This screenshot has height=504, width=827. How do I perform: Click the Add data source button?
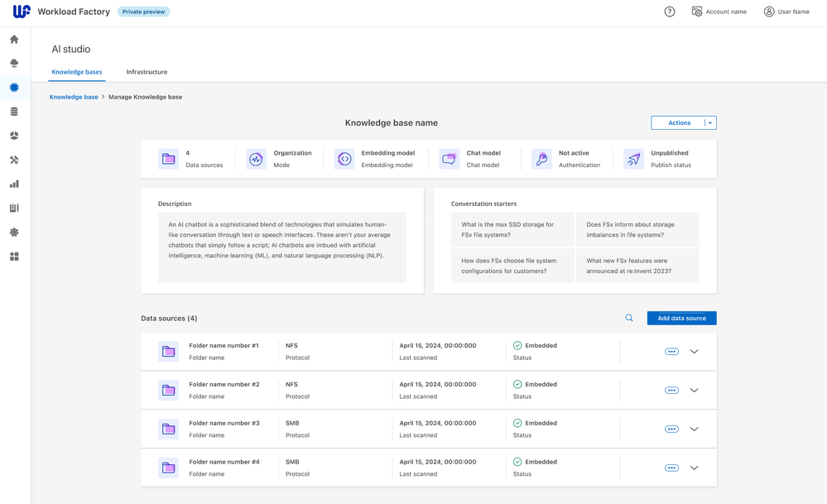tap(681, 318)
